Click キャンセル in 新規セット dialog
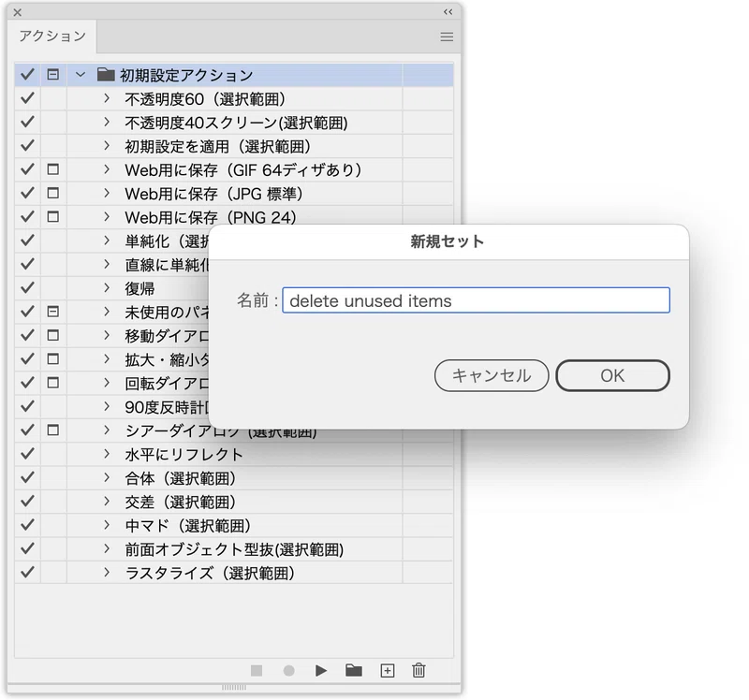 click(x=492, y=376)
